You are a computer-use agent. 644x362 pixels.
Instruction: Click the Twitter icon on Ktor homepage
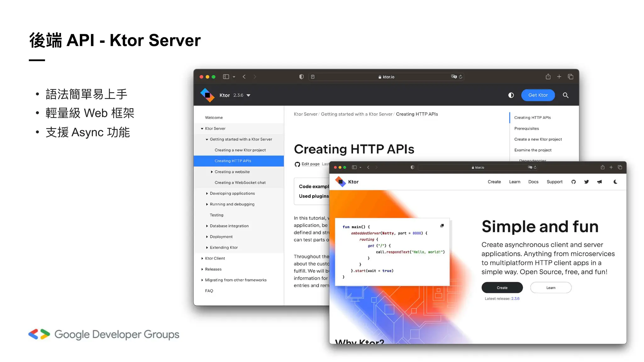(x=586, y=182)
